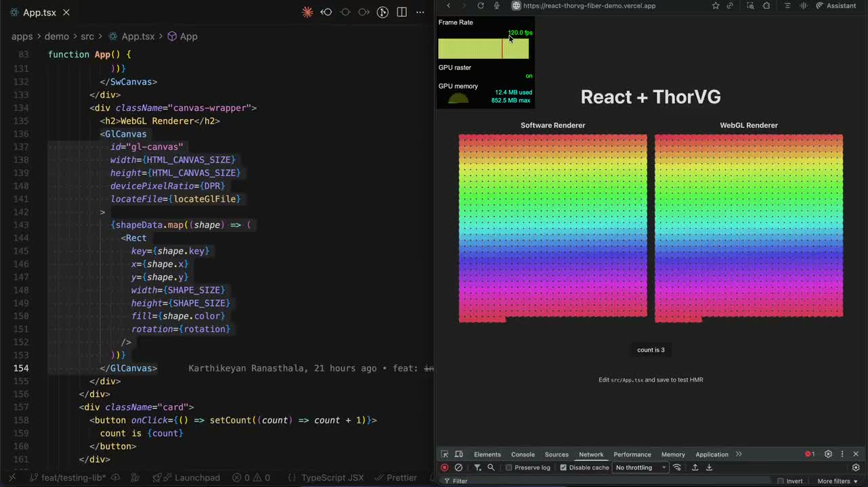Click blame annotation 'Karthikeyan Ranasthala, 21 hours ago'
Screen dimensions: 868x487
click(282, 368)
